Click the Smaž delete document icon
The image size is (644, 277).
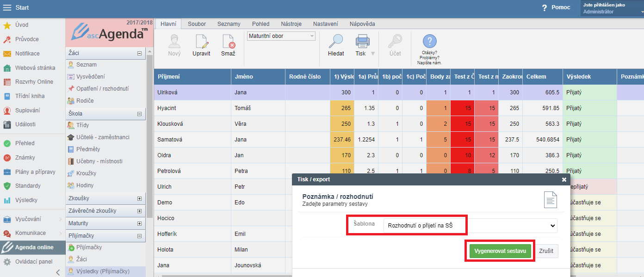[x=228, y=42]
